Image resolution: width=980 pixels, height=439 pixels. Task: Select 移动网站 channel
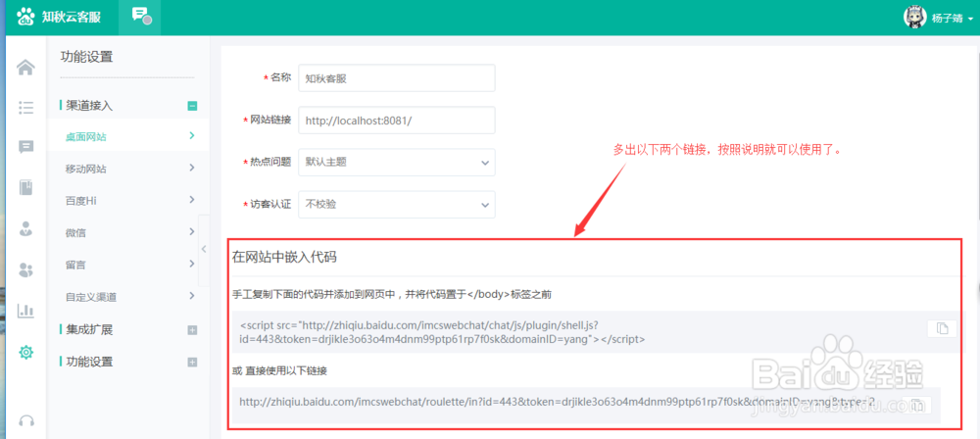(x=128, y=169)
